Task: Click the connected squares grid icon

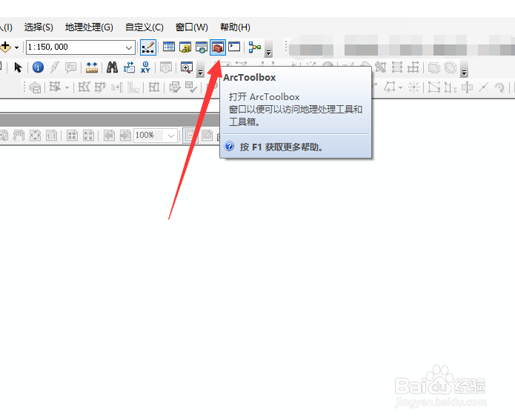Action: point(413,67)
